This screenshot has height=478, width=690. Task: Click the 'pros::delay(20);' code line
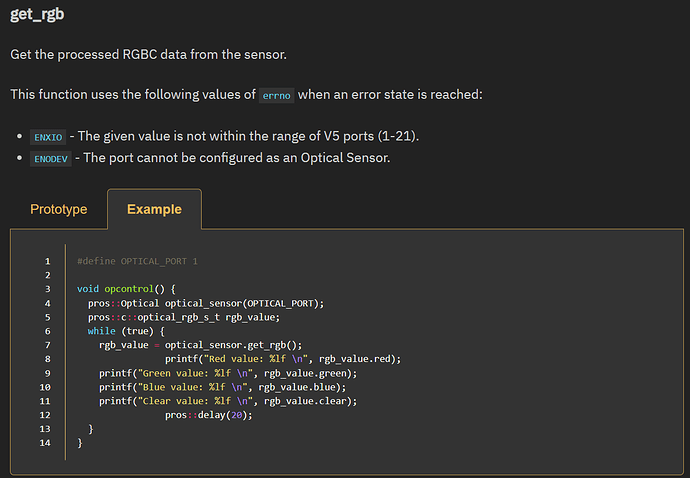click(x=209, y=415)
